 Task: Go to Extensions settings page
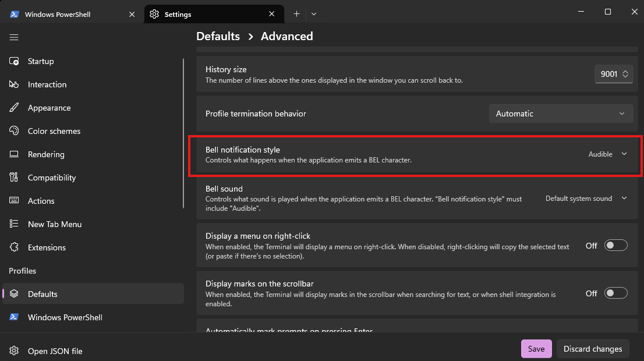pyautogui.click(x=93, y=247)
